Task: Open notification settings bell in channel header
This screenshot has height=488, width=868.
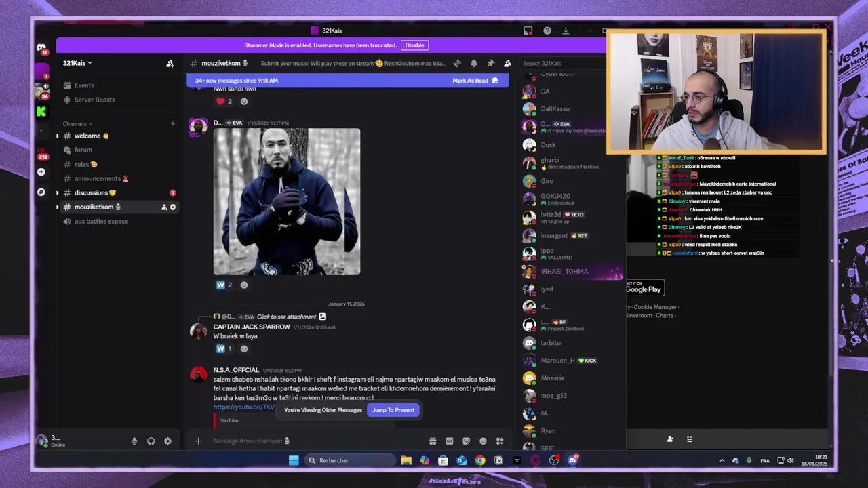Action: 473,63
